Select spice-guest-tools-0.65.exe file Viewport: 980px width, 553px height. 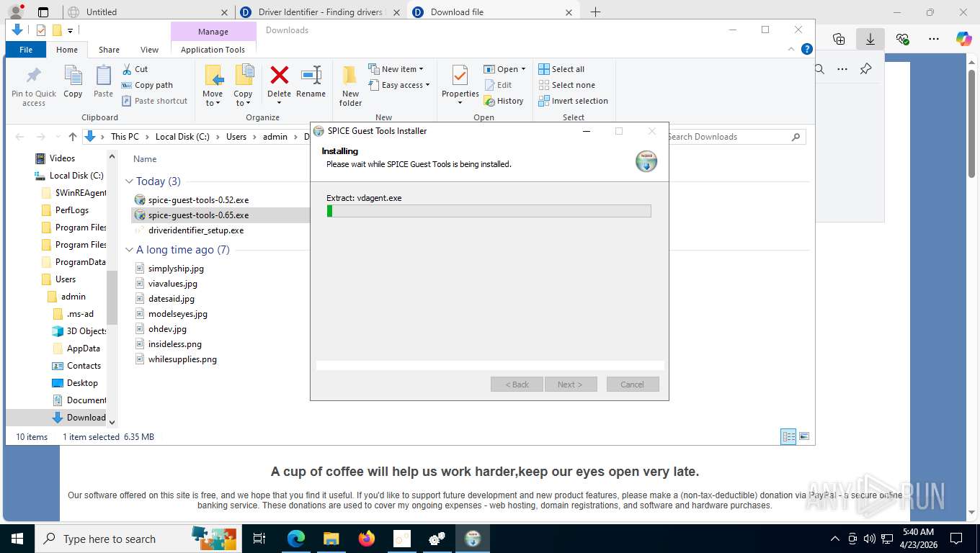(x=198, y=215)
